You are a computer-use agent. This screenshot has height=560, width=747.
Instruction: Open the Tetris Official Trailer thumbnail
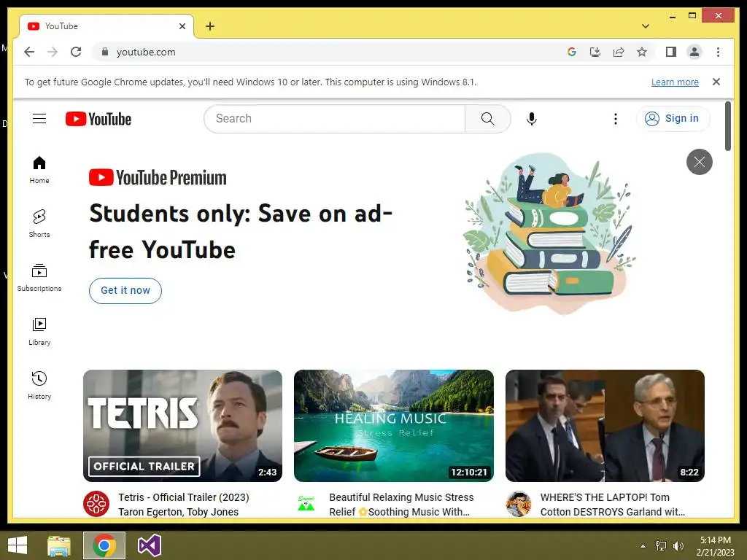(x=182, y=426)
